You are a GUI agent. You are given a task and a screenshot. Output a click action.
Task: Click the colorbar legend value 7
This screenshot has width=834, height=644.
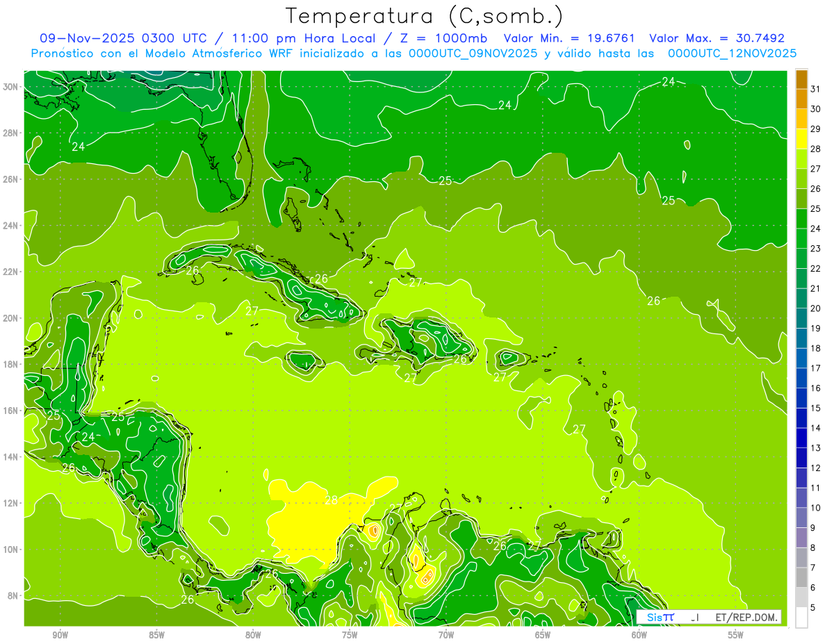813,568
